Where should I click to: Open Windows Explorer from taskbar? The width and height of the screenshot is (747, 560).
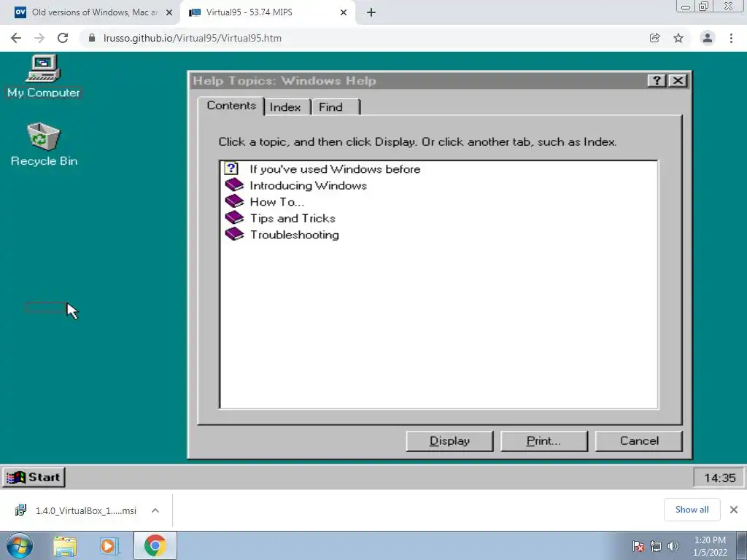65,545
